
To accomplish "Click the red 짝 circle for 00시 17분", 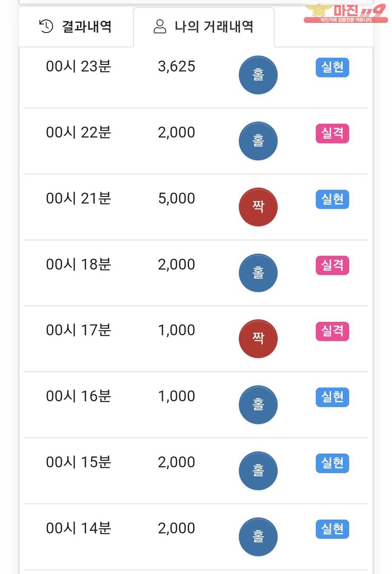I will coord(258,339).
